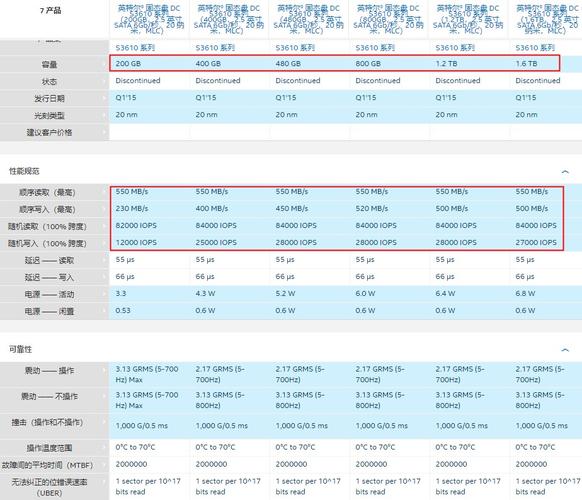Click the 480 GB capacity cell

click(x=288, y=64)
